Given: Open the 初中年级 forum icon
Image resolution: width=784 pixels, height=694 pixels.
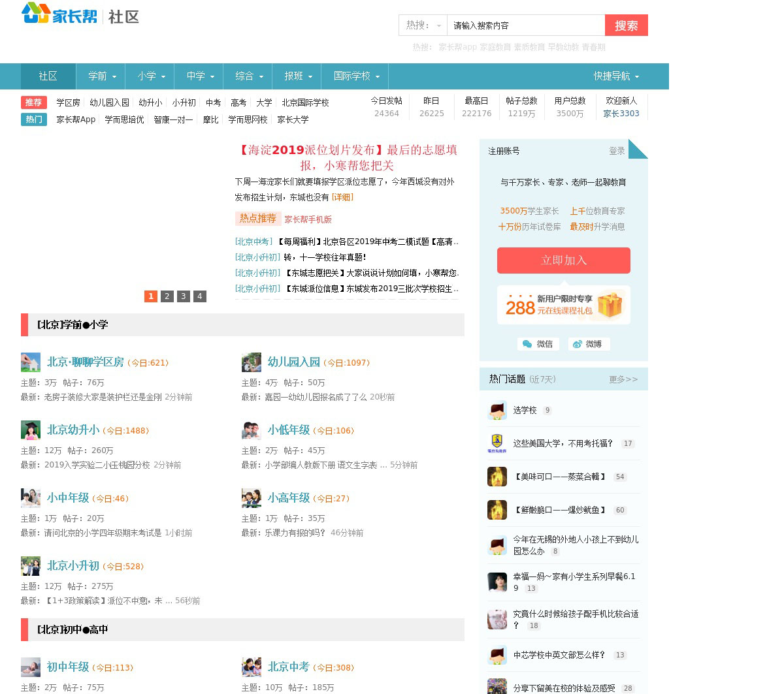Looking at the screenshot, I should click(x=31, y=667).
